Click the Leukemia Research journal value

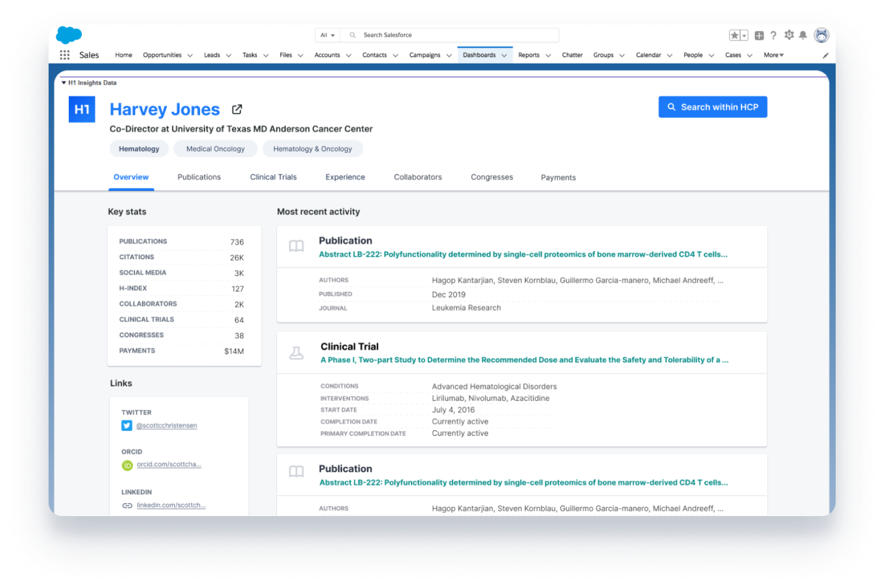coord(466,308)
